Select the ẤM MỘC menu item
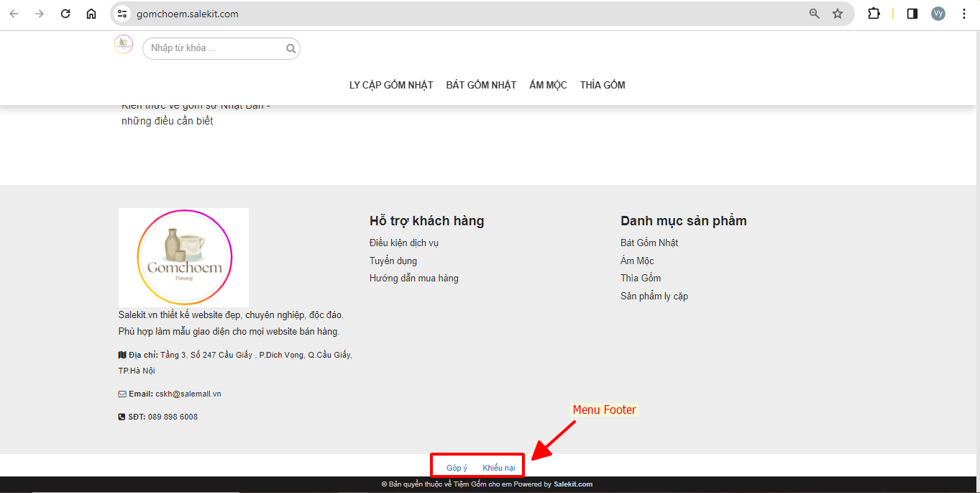 548,85
